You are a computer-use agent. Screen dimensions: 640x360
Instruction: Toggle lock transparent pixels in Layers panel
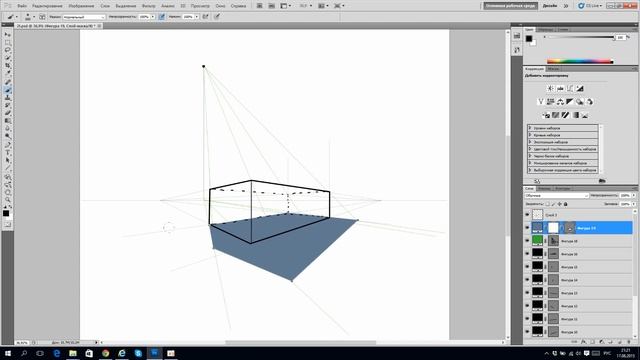point(548,204)
